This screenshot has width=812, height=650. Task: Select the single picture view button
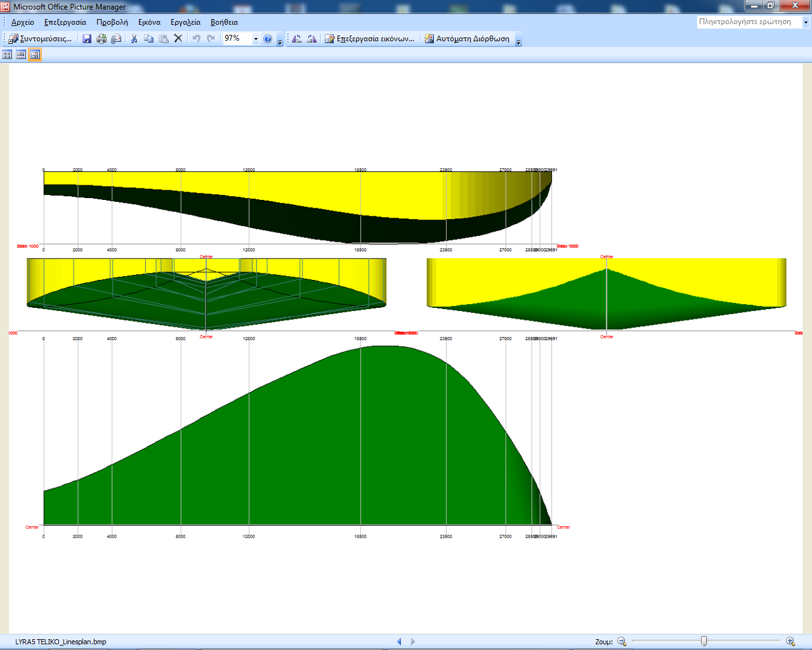pos(35,55)
